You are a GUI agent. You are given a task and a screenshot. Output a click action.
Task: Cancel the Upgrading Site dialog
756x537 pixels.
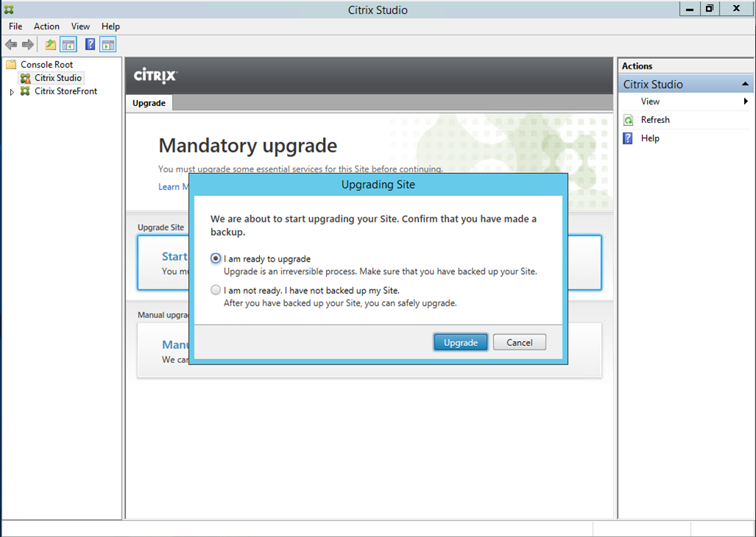point(519,343)
